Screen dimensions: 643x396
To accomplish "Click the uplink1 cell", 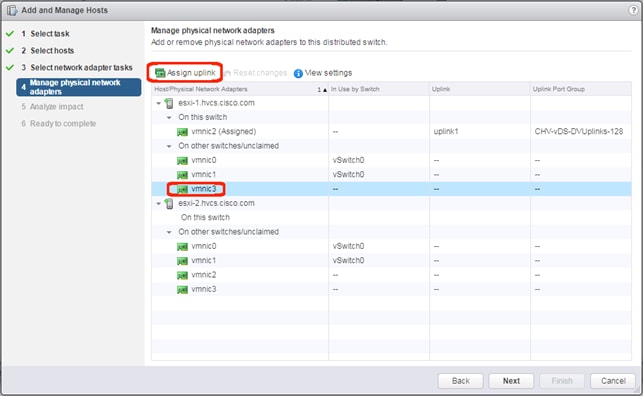I will click(446, 132).
